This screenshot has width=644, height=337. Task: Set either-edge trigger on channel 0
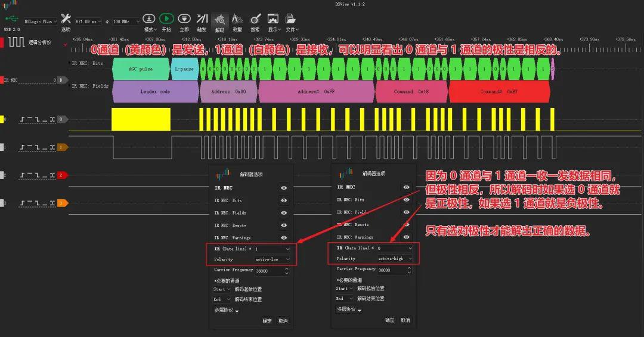[x=52, y=119]
